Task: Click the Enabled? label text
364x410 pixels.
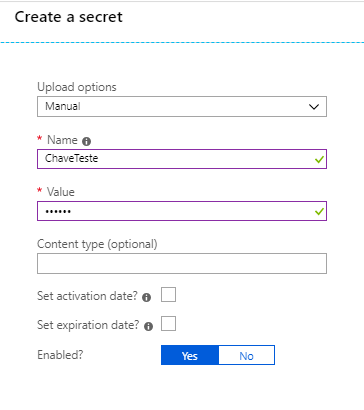Action: click(x=60, y=355)
